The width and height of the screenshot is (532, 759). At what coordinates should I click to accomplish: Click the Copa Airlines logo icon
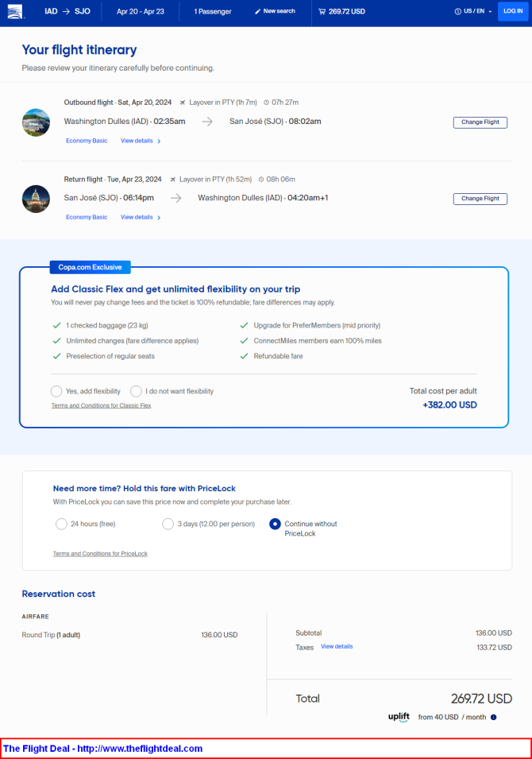pyautogui.click(x=15, y=12)
